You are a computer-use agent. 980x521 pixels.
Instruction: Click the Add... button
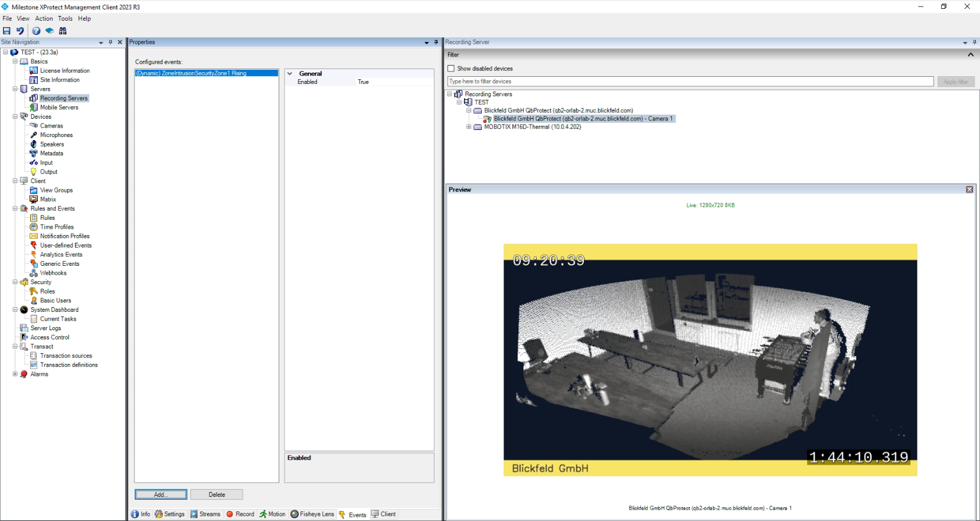click(161, 494)
